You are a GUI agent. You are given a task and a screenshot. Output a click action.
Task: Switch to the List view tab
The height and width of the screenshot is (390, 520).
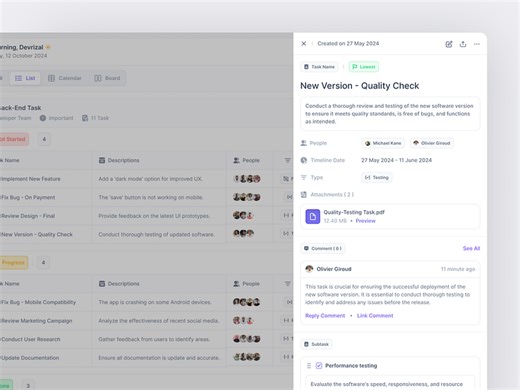[25, 78]
